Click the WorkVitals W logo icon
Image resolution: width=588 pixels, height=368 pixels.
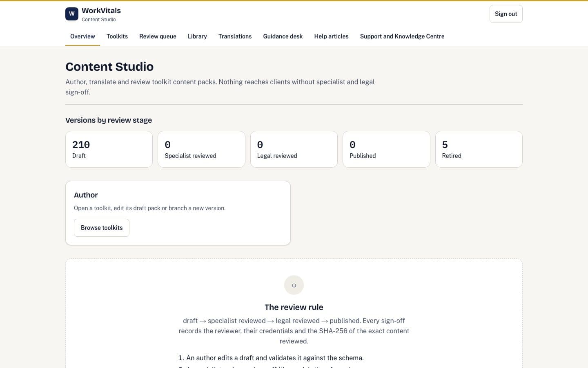pos(72,14)
